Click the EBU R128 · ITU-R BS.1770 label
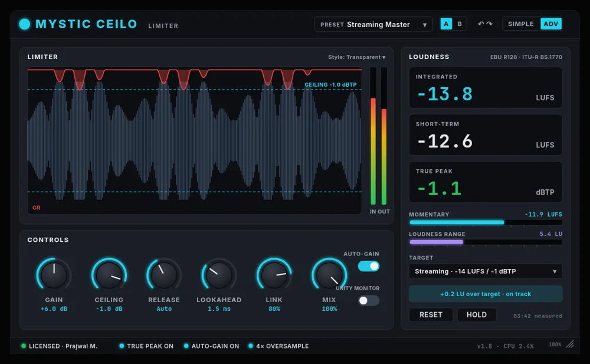The height and width of the screenshot is (364, 590). tap(526, 57)
